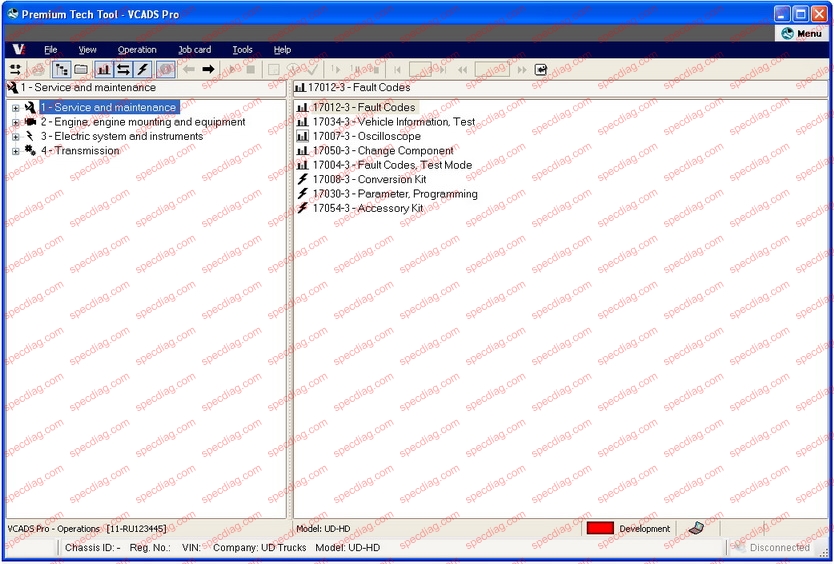834x564 pixels.
Task: Click the exit icon at toolbar end
Action: 541,69
